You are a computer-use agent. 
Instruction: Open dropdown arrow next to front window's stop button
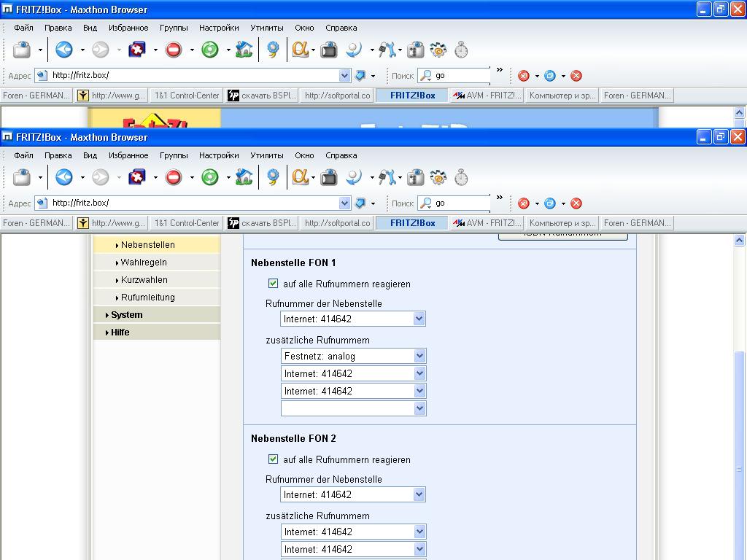pyautogui.click(x=192, y=178)
